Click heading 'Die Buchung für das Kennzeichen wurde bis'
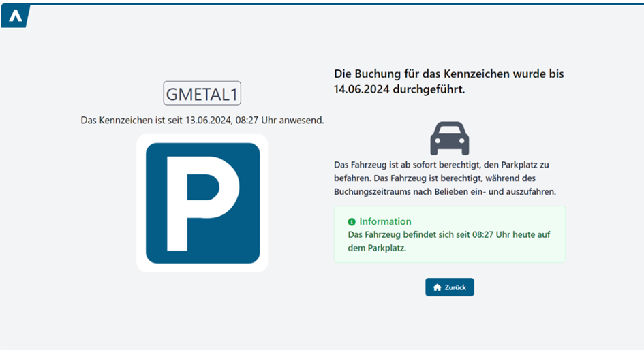The image size is (644, 350). [449, 74]
